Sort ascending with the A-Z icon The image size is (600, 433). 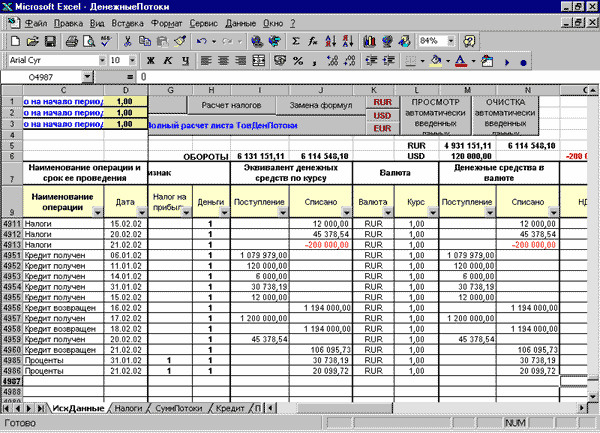pyautogui.click(x=331, y=41)
